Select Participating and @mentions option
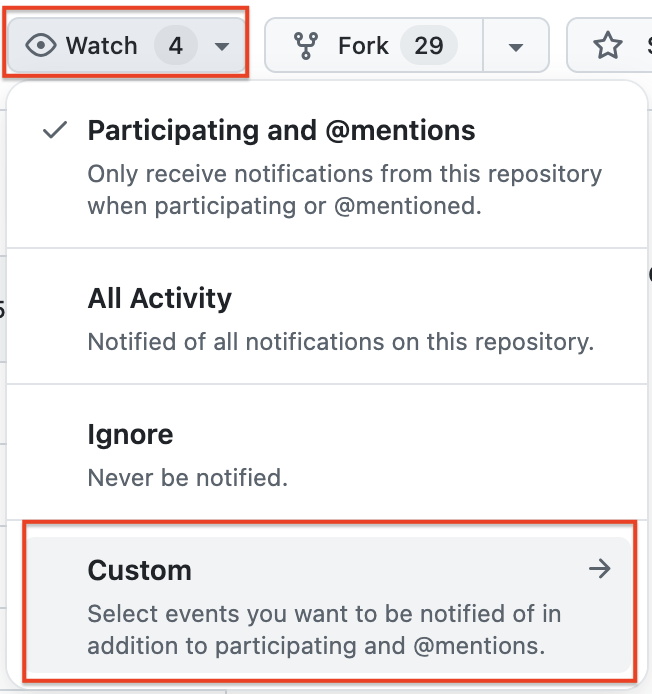652x694 pixels. (x=281, y=131)
